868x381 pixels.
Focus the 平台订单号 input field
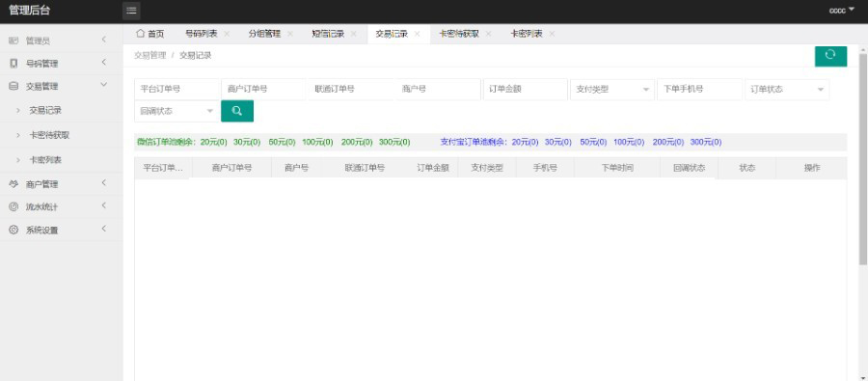click(x=176, y=89)
